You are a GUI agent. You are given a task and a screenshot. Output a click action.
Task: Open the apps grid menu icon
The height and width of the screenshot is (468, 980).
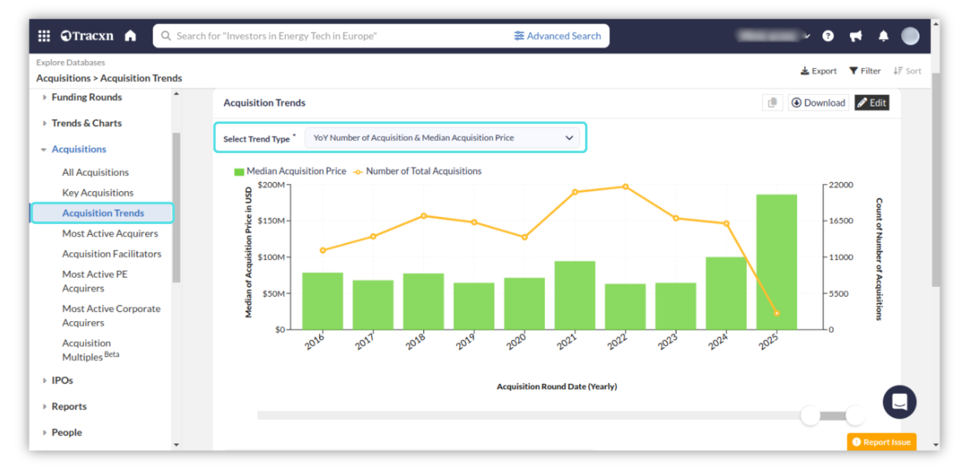[44, 36]
